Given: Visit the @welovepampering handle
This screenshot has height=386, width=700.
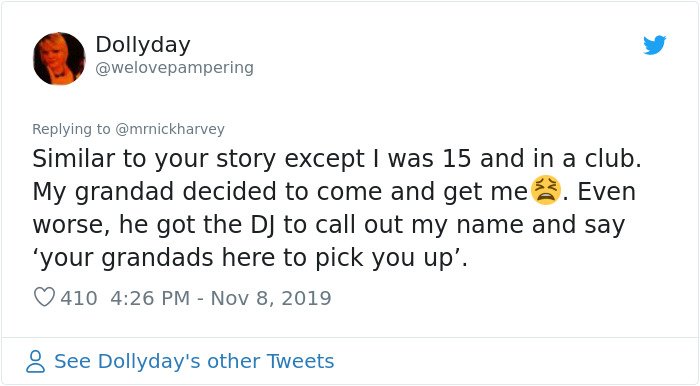Looking at the screenshot, I should click(x=175, y=68).
